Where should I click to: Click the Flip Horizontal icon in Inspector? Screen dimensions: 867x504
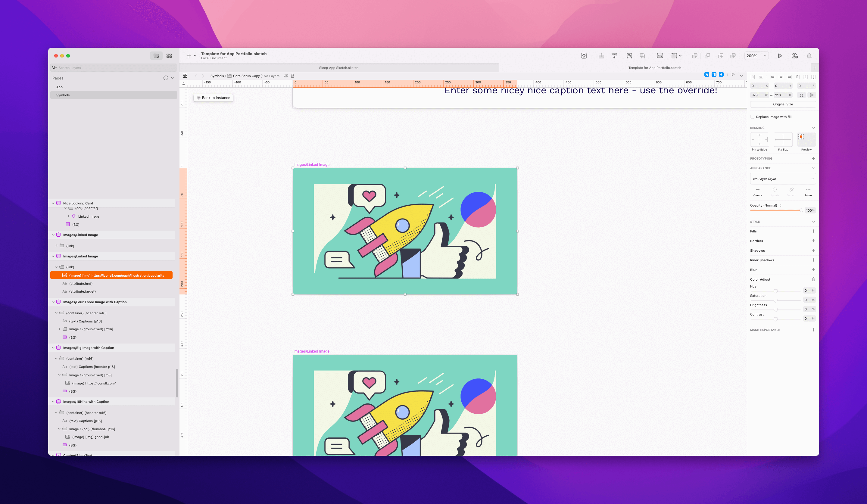[x=801, y=95]
